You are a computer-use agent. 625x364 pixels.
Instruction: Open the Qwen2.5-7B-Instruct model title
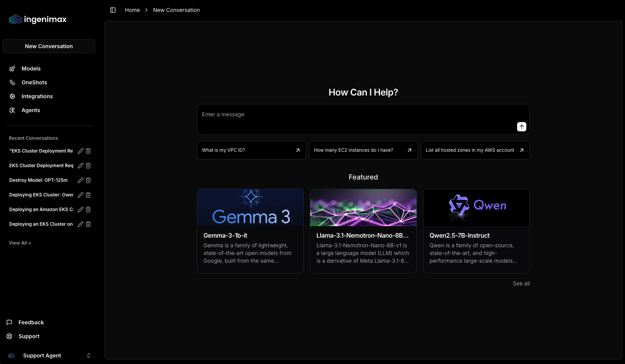coord(460,235)
